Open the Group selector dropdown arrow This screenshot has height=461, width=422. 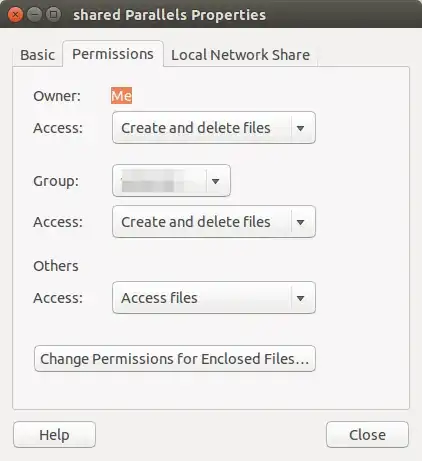[216, 181]
